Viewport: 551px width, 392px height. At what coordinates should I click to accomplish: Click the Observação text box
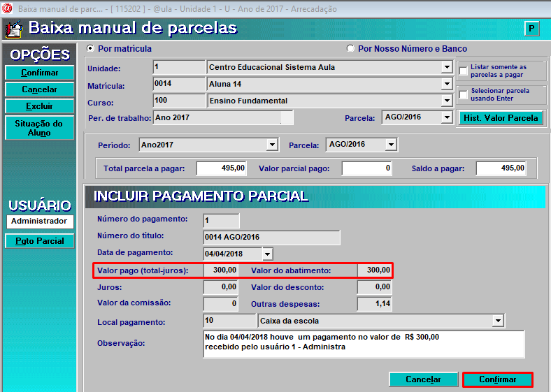click(x=364, y=344)
